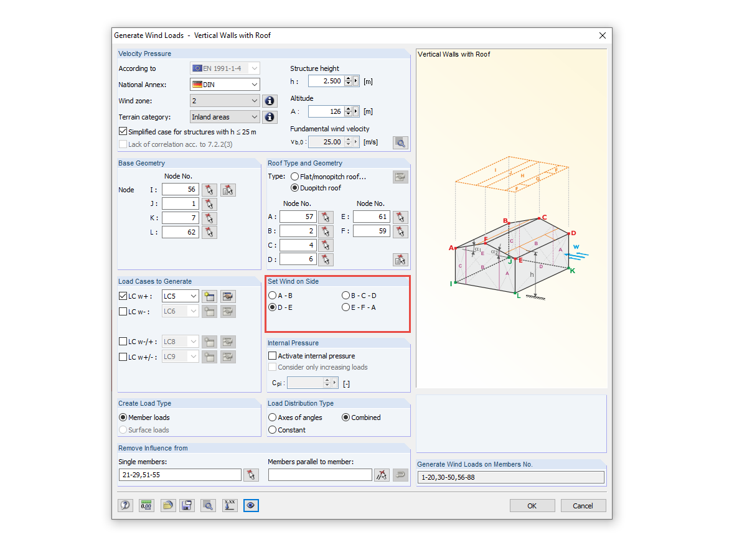The image size is (747, 560).
Task: Pick node J in the graphic
Action: [209, 204]
